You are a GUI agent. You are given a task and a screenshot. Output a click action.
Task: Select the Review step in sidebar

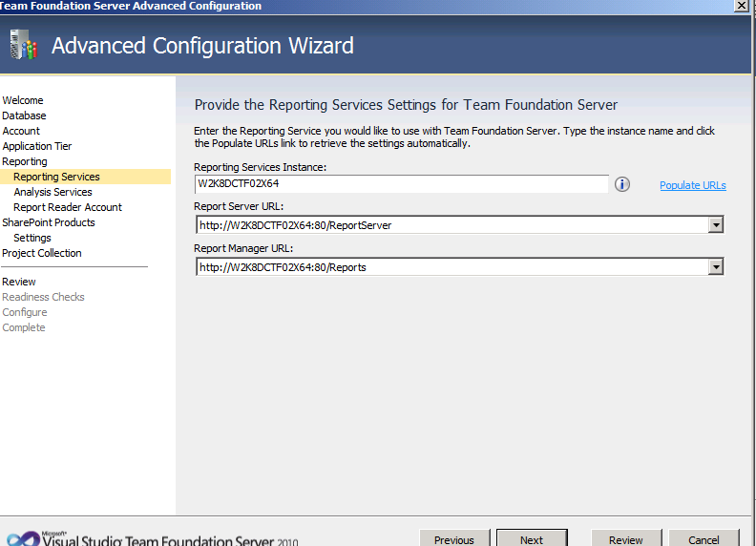pos(19,282)
